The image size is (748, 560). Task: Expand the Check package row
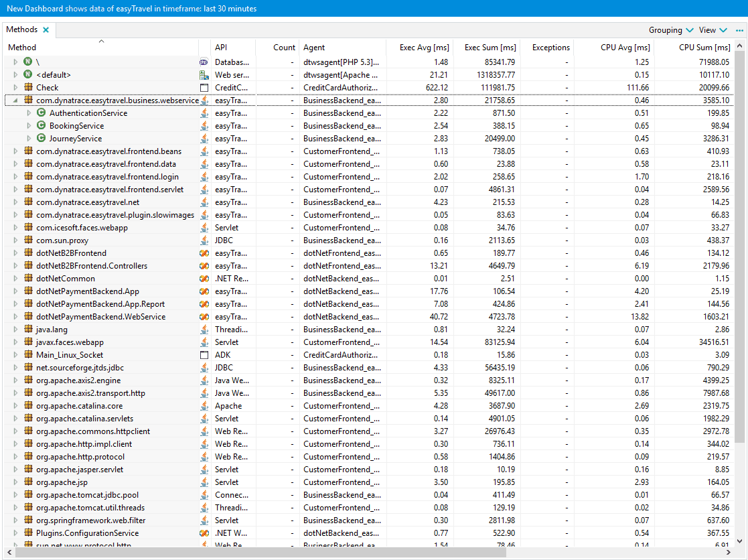(15, 87)
